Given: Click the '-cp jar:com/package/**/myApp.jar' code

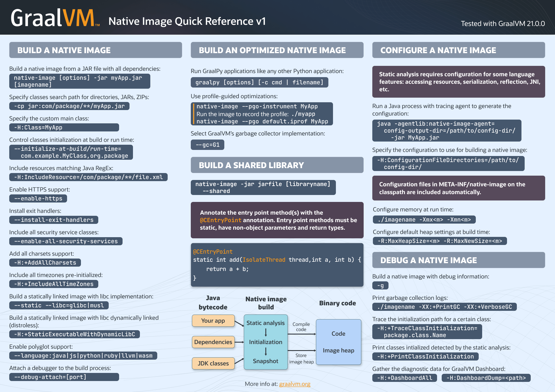Looking at the screenshot, I should point(69,106).
